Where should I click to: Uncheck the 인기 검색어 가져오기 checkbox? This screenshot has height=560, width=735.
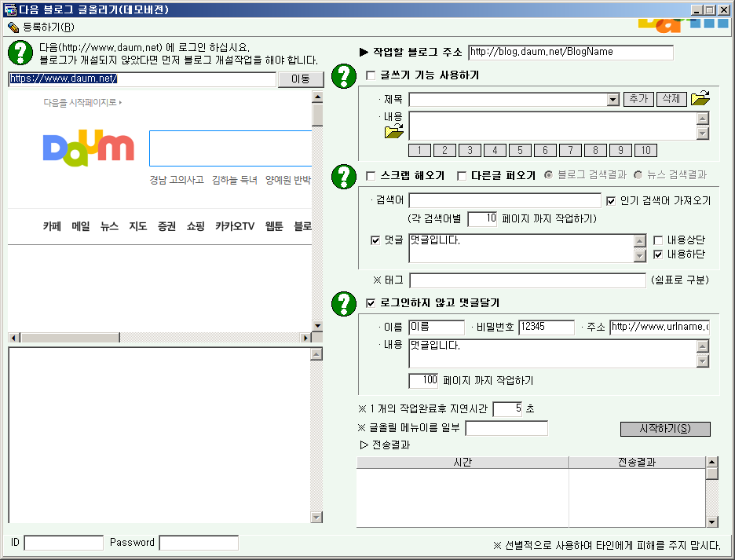pyautogui.click(x=612, y=201)
